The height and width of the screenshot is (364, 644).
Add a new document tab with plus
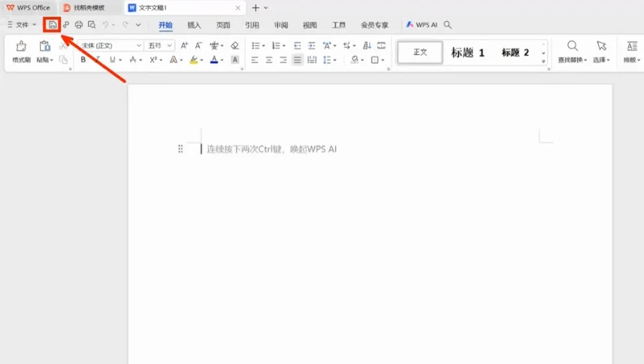(x=255, y=8)
